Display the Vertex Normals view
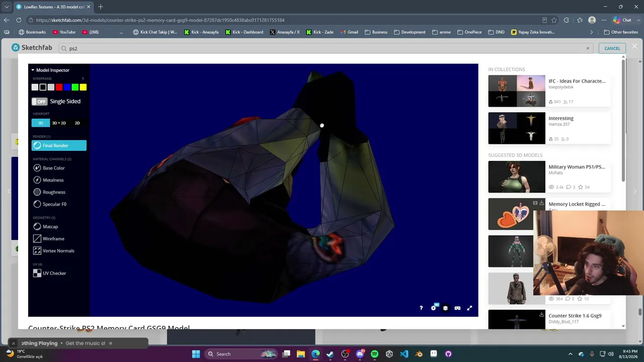 [54, 251]
